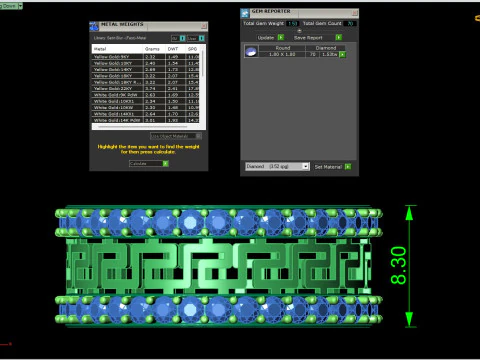This screenshot has width=480, height=360.
Task: Click the Gem Reporter window icon
Action: pyautogui.click(x=245, y=13)
